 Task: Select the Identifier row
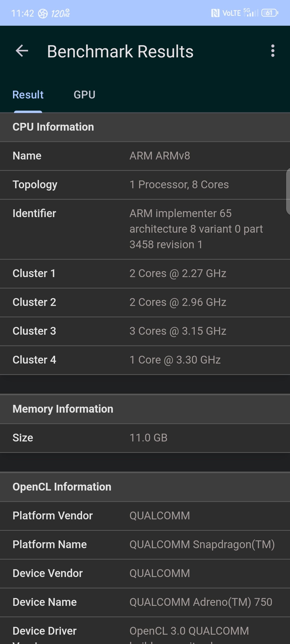(145, 229)
